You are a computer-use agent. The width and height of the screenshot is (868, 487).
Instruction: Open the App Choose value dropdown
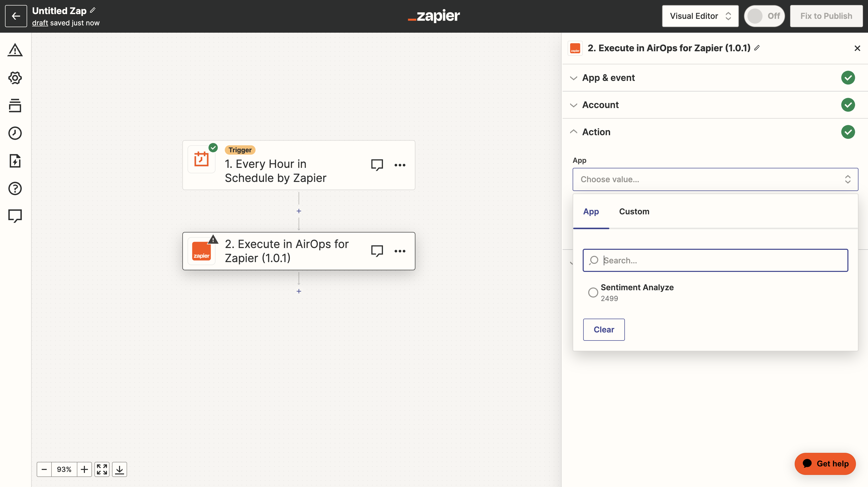pos(715,179)
